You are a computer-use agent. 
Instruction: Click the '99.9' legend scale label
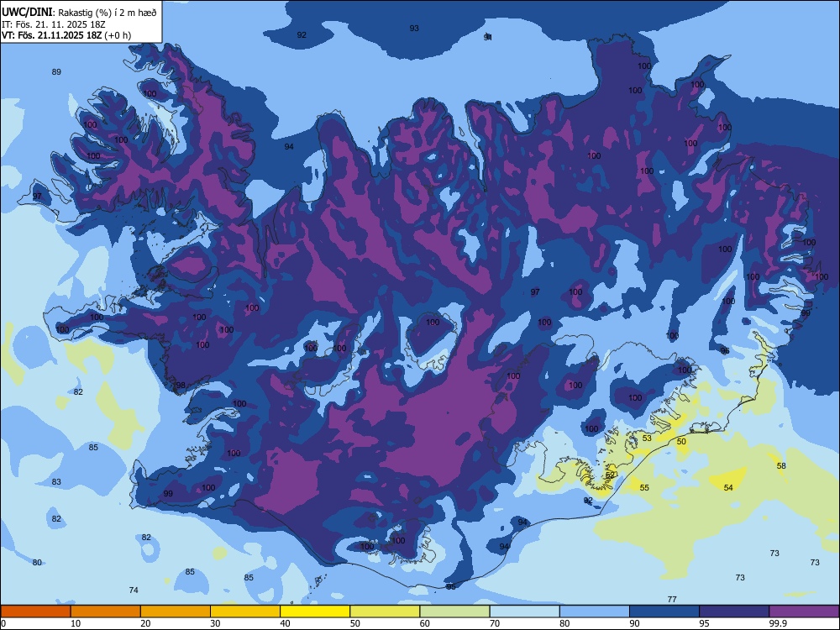click(778, 623)
